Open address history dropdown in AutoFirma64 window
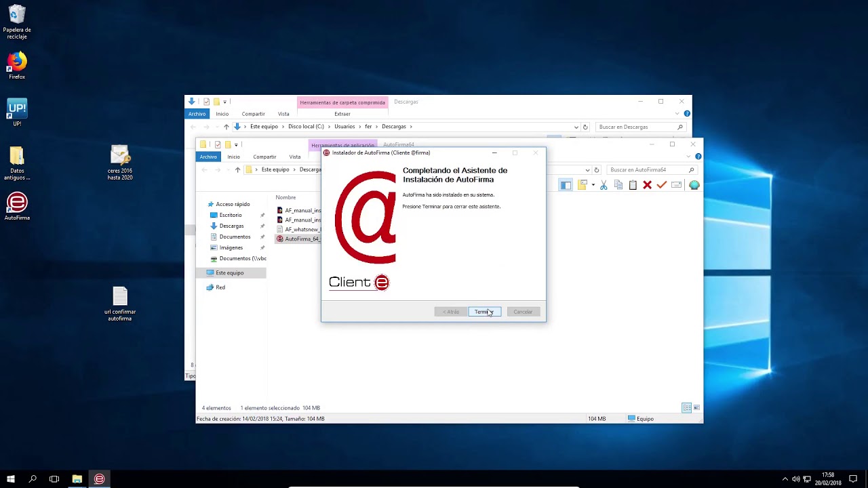868x488 pixels. [x=587, y=170]
